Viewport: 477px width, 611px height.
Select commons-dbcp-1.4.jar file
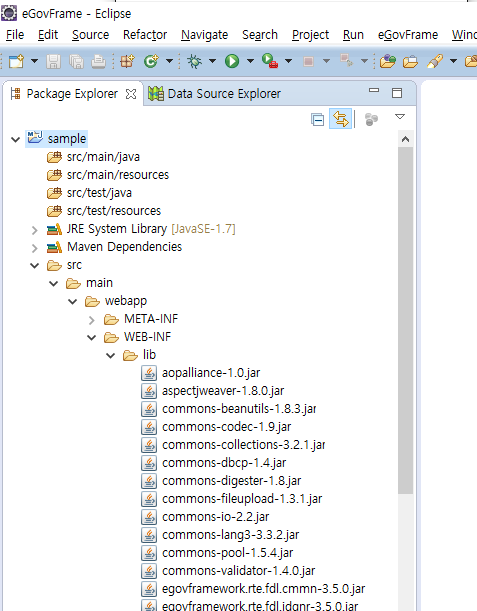224,463
